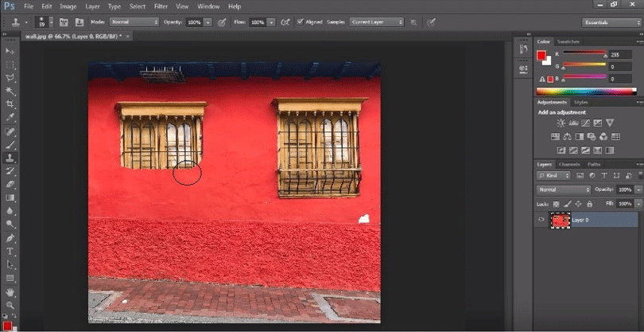Add a Curves adjustment
644x332 pixels.
(x=586, y=123)
